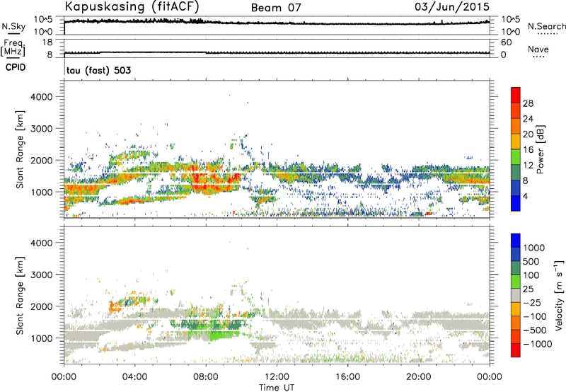Click the '60' Nave axis tick
Viewport: 566px width, 392px height.
(x=506, y=42)
